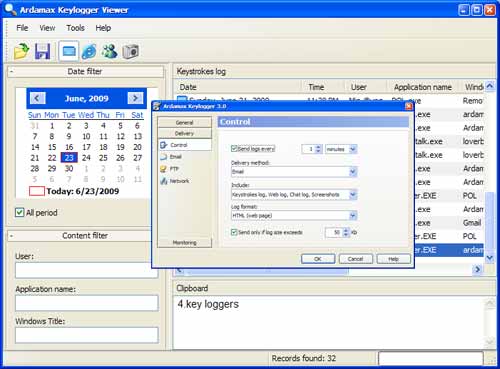The width and height of the screenshot is (500, 369).
Task: Adjust the log size KB spinner
Action: pos(346,232)
